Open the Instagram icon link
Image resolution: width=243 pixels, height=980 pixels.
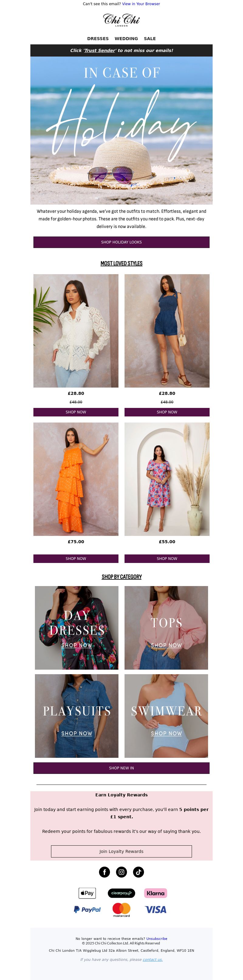tap(121, 872)
